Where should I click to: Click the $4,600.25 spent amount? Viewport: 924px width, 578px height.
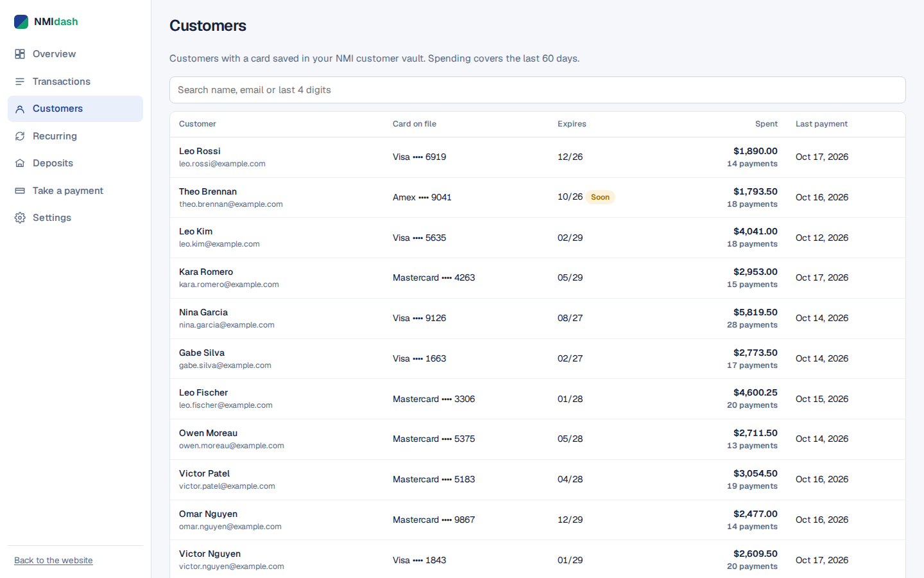[755, 392]
